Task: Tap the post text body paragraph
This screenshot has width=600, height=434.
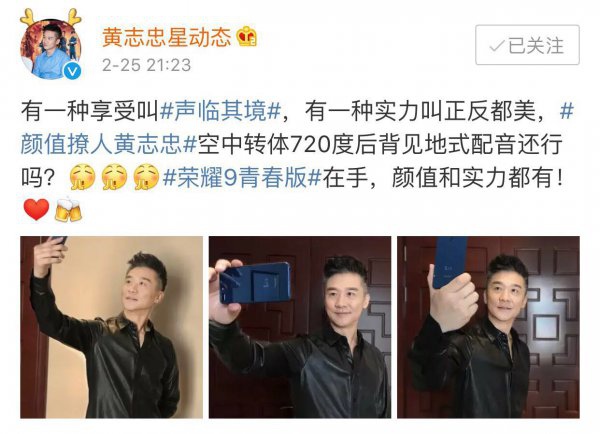Action: coord(297,161)
